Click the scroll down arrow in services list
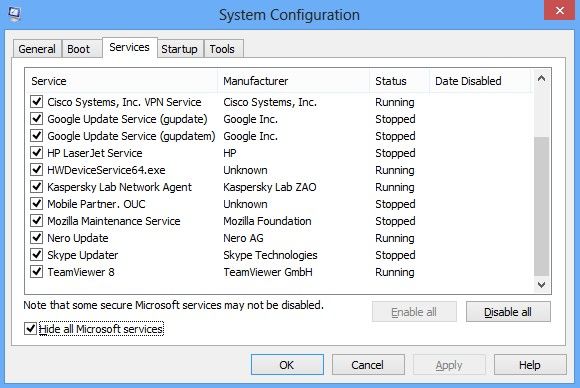This screenshot has height=388, width=580. tap(541, 285)
